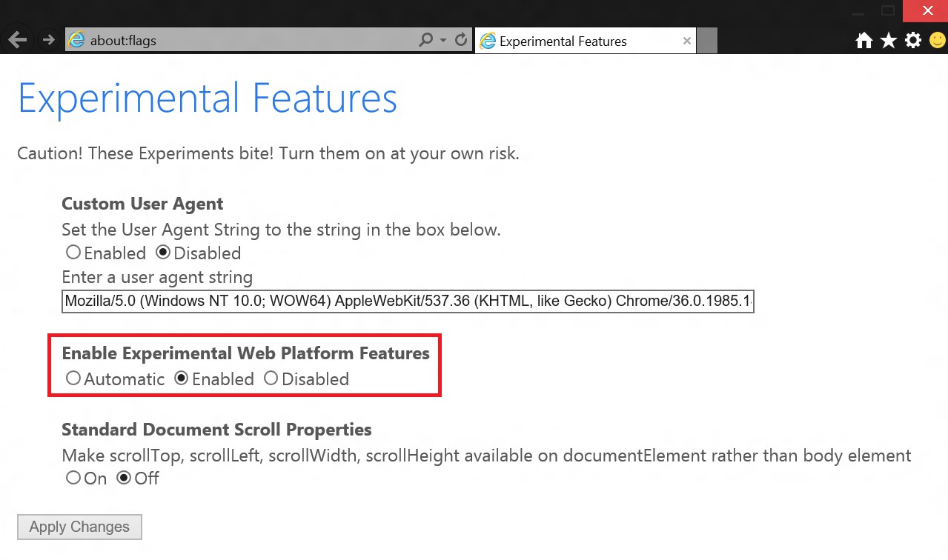
Task: Open Favorites star icon
Action: click(888, 41)
